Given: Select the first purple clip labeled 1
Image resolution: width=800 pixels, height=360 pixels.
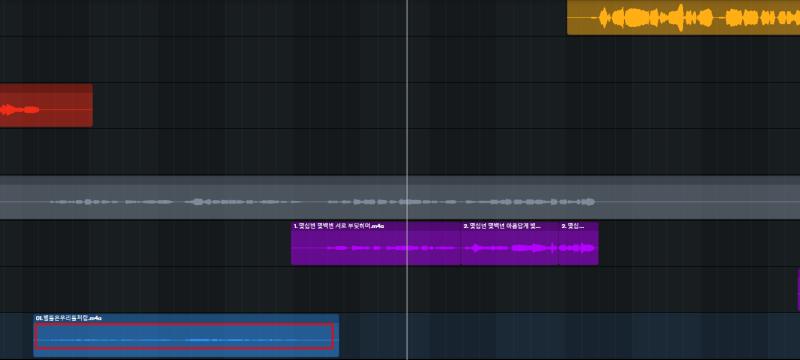Looking at the screenshot, I should tap(376, 244).
